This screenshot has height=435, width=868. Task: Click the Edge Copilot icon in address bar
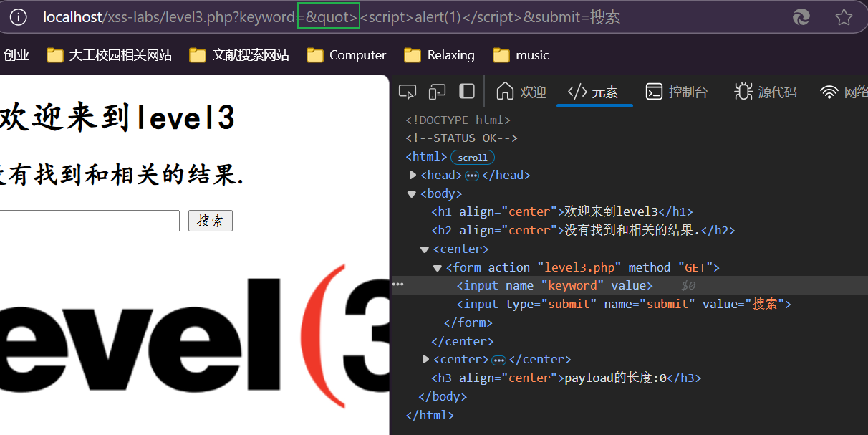802,18
